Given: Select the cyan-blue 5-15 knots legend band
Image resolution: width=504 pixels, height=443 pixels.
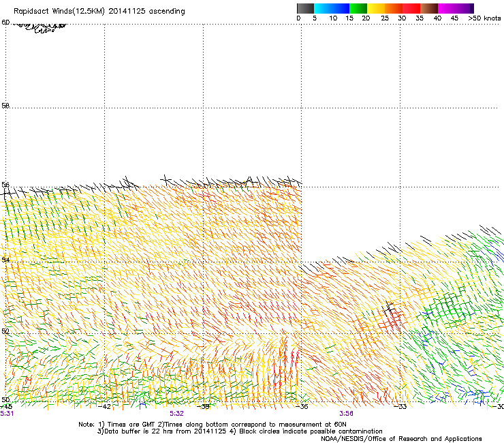Looking at the screenshot, I should [332, 8].
